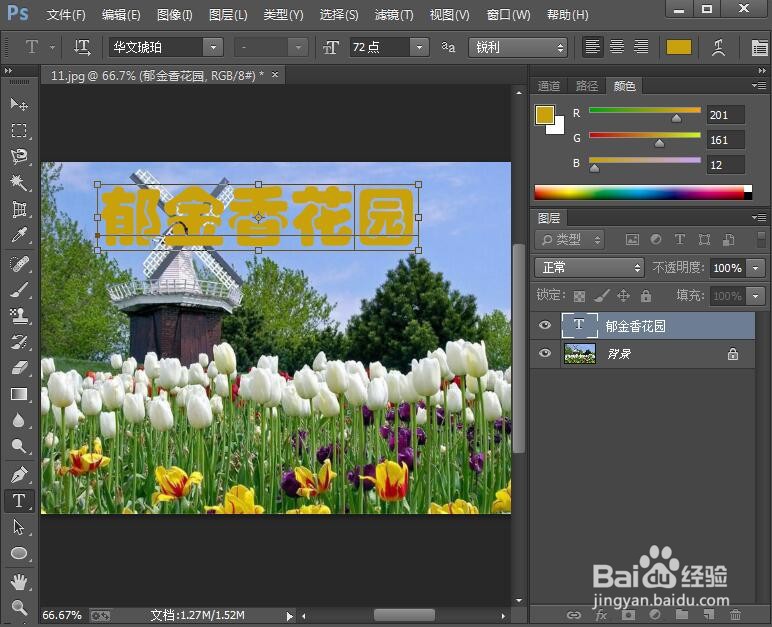Open the fill 填充 dropdown arrow

756,296
